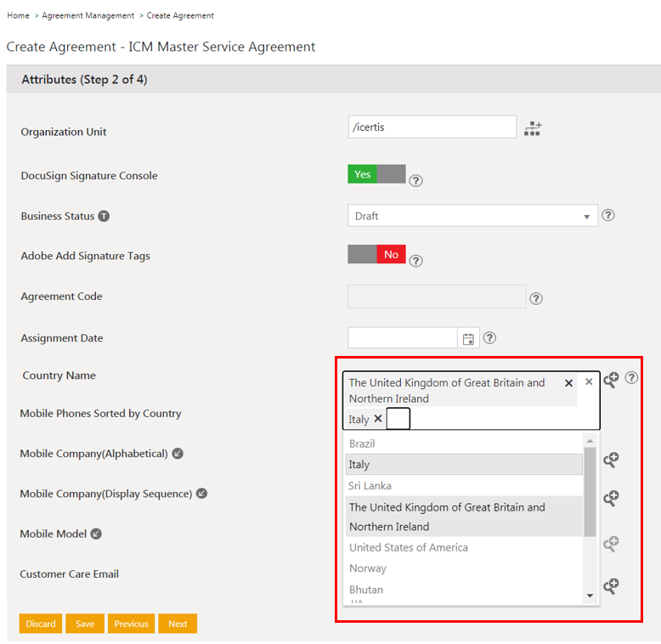Click help icon beside Adobe Add Signature Tags
661x644 pixels.
tap(415, 261)
